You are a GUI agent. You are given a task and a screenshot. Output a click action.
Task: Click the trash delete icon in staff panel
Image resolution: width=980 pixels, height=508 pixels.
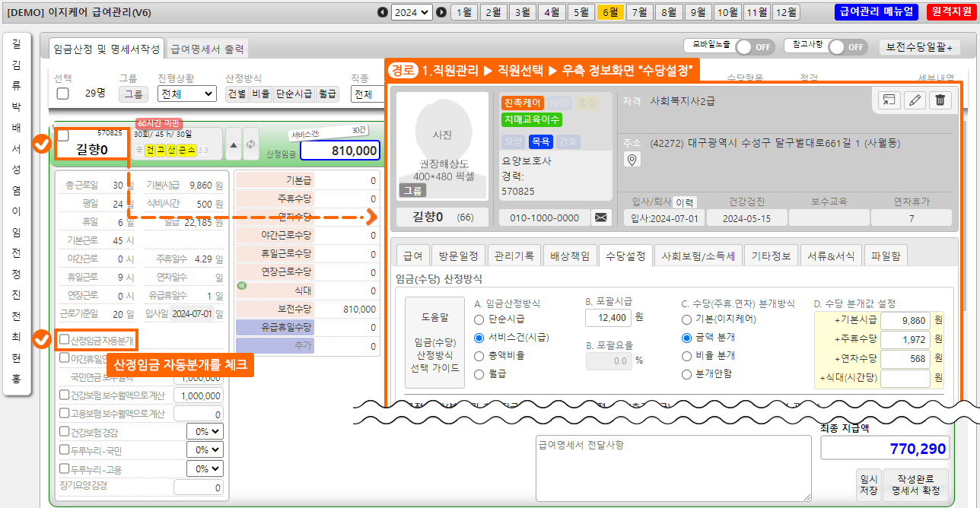(940, 100)
